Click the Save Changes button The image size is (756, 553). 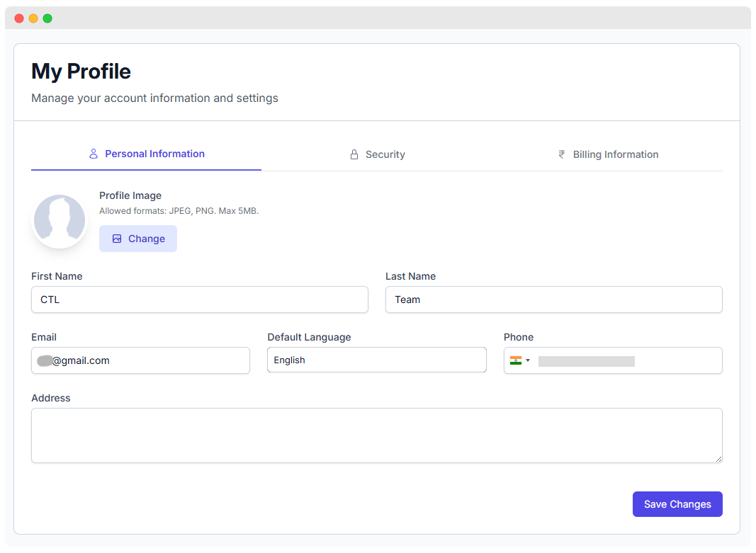click(677, 503)
